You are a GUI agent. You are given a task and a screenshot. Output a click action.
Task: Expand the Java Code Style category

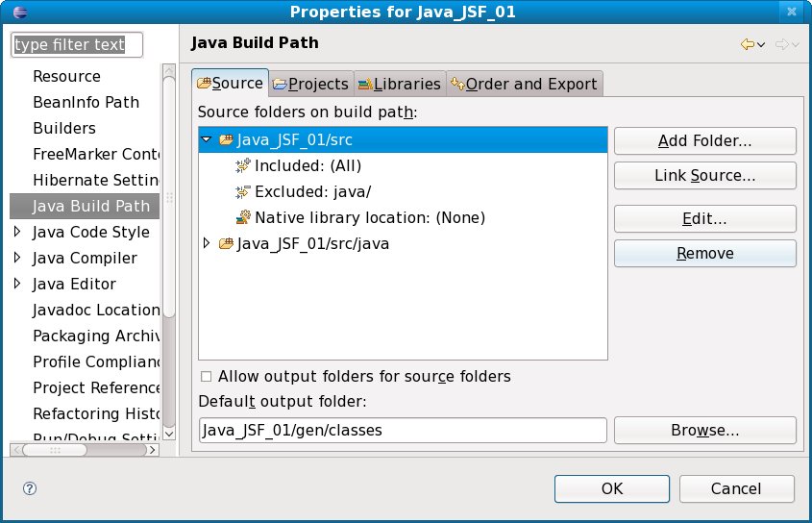17,232
